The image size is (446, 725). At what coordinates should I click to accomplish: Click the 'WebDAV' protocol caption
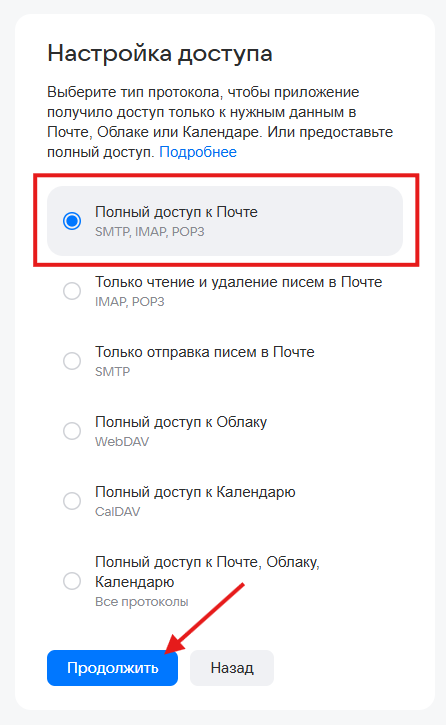point(122,442)
